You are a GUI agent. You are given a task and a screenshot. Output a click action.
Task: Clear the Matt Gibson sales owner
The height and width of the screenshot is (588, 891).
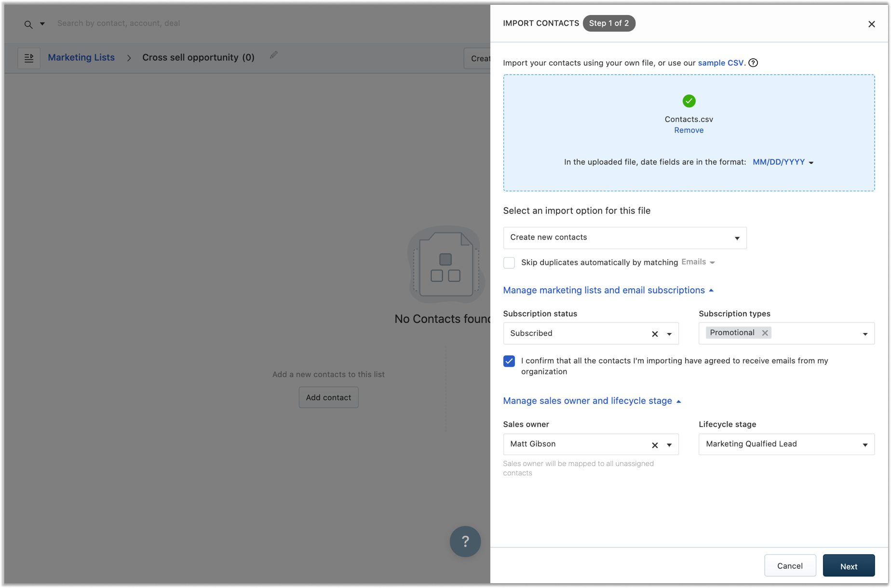coord(655,445)
